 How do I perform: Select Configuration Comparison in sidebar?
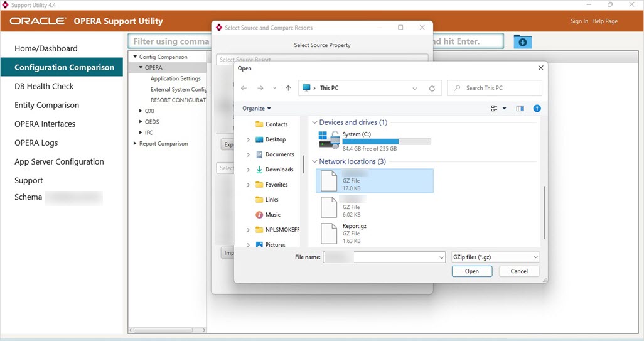62,67
